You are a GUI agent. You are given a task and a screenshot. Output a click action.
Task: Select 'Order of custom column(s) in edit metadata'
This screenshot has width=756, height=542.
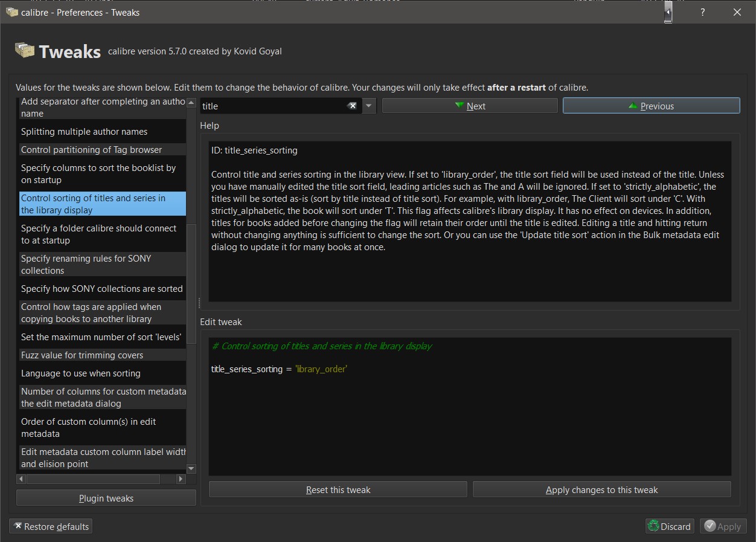[103, 428]
